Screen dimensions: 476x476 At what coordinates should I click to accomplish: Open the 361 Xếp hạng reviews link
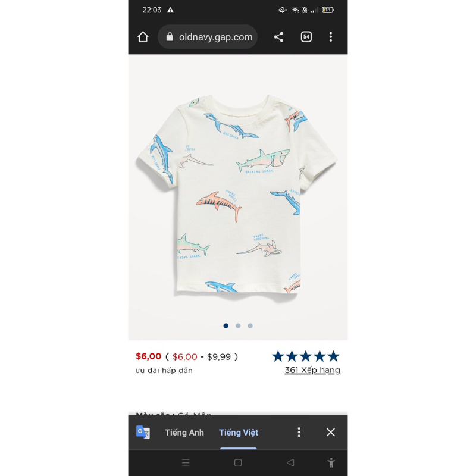tap(312, 370)
